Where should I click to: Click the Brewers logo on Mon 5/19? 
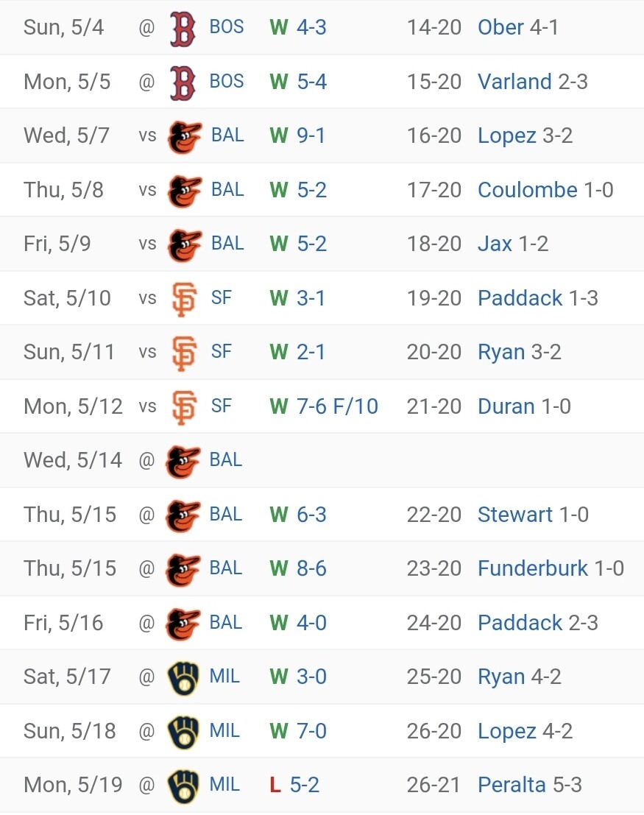point(183,786)
